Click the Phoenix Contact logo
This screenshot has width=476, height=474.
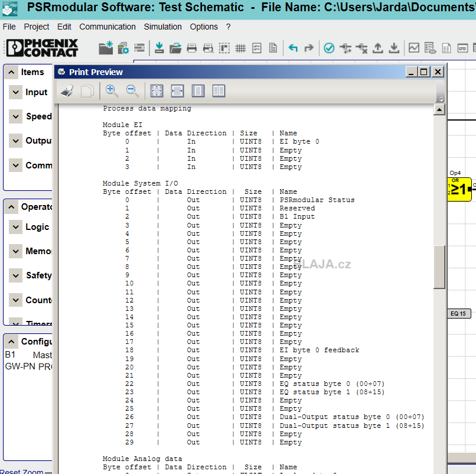[x=42, y=48]
